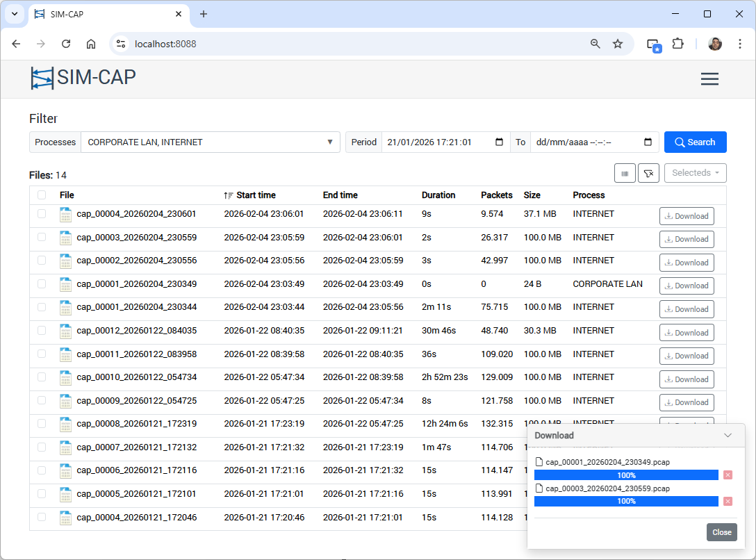Remove cap_00003_20260204_230559.pcap from download list
This screenshot has height=560, width=756.
728,502
